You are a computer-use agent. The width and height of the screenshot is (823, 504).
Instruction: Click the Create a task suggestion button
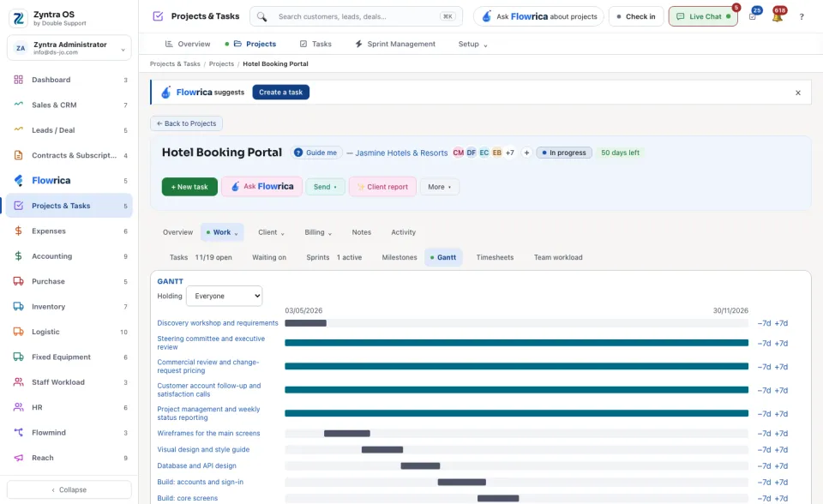tap(281, 93)
